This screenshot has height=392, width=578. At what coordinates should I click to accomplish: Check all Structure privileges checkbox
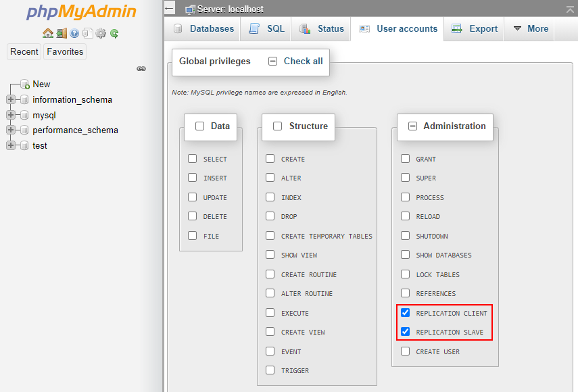(x=278, y=126)
